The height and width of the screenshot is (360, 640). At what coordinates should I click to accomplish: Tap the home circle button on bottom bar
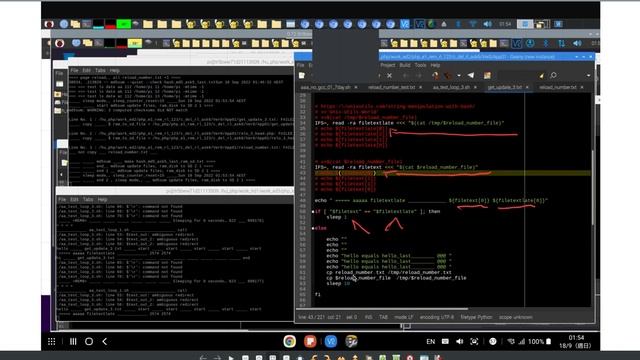[89, 341]
